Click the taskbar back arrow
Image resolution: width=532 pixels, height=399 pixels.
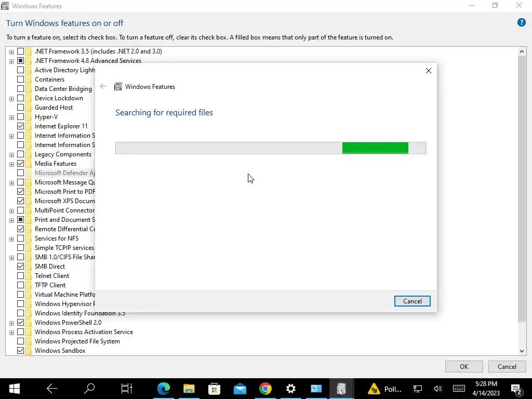[52, 389]
